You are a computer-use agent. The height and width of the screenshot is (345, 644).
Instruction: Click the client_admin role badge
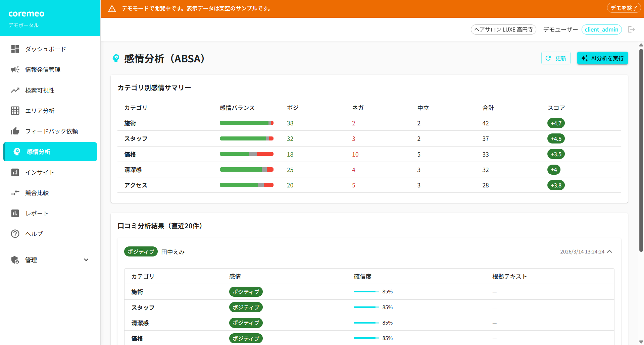(601, 30)
